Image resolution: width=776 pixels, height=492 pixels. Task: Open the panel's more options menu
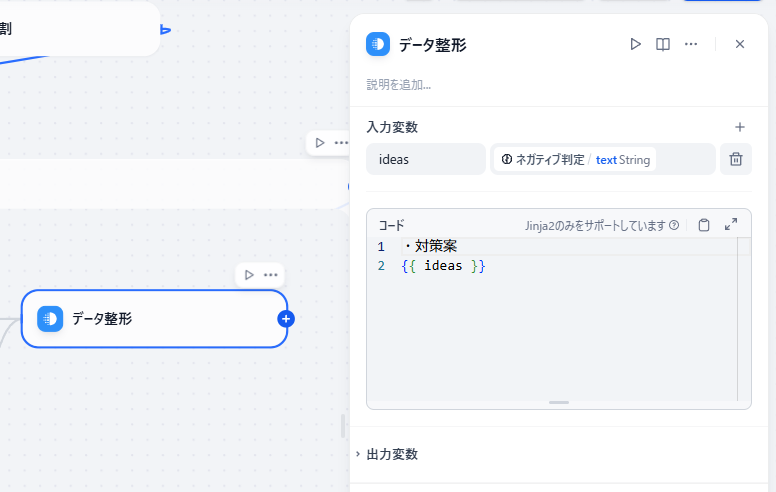point(691,44)
